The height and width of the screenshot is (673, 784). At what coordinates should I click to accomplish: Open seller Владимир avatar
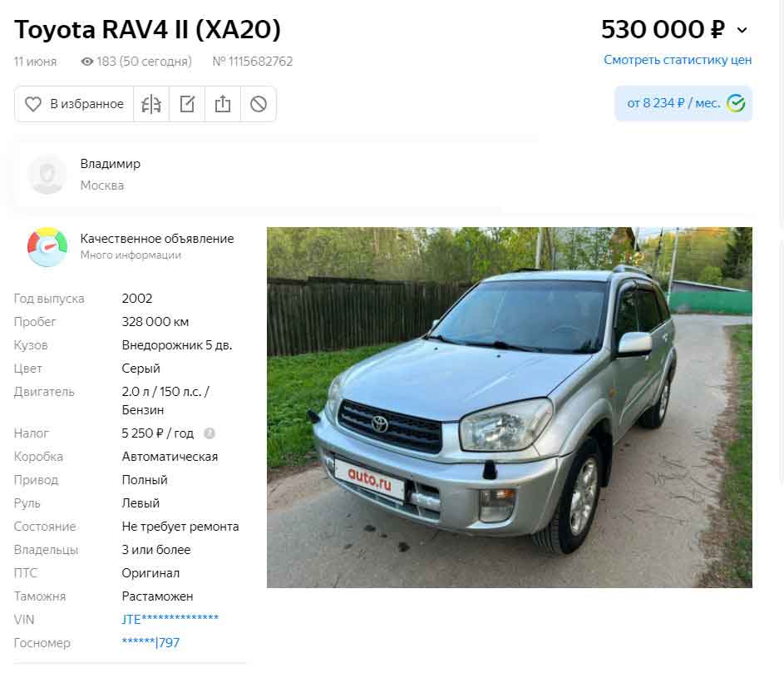[x=47, y=174]
